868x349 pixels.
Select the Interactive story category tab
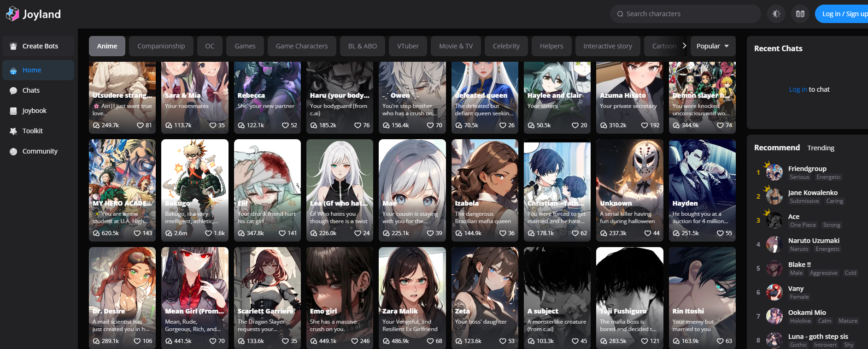(608, 46)
